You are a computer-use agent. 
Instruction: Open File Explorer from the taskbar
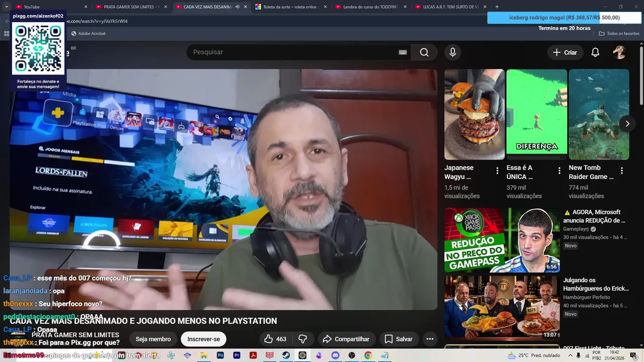click(204, 355)
